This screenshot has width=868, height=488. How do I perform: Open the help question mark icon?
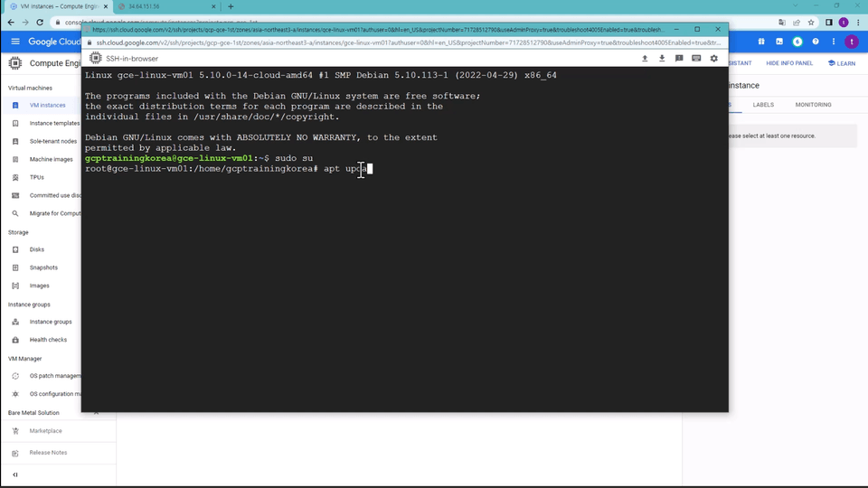816,42
